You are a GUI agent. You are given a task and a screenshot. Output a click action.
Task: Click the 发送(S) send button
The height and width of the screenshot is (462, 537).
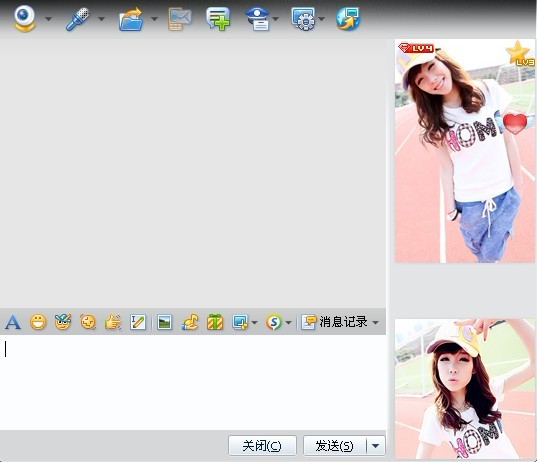tap(335, 446)
